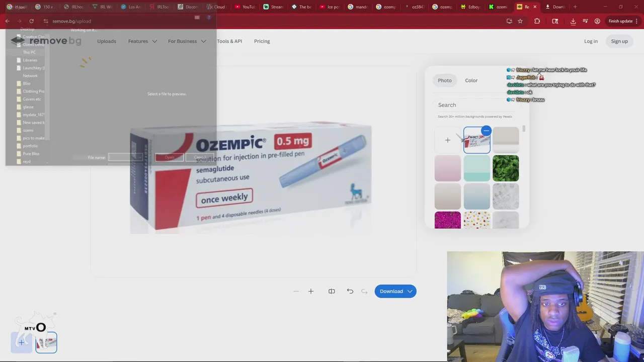Viewport: 644px width, 362px height.
Task: Select the portfolio folder in file dialog
Action: pos(30,146)
